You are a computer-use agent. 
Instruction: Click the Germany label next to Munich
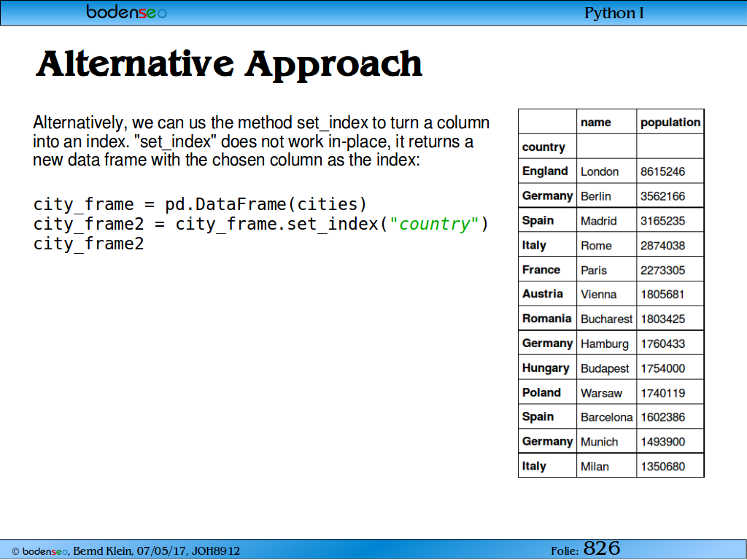pos(547,441)
